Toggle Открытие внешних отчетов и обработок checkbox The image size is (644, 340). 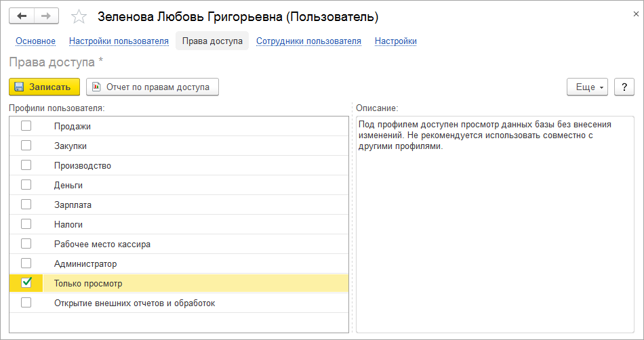pos(26,303)
